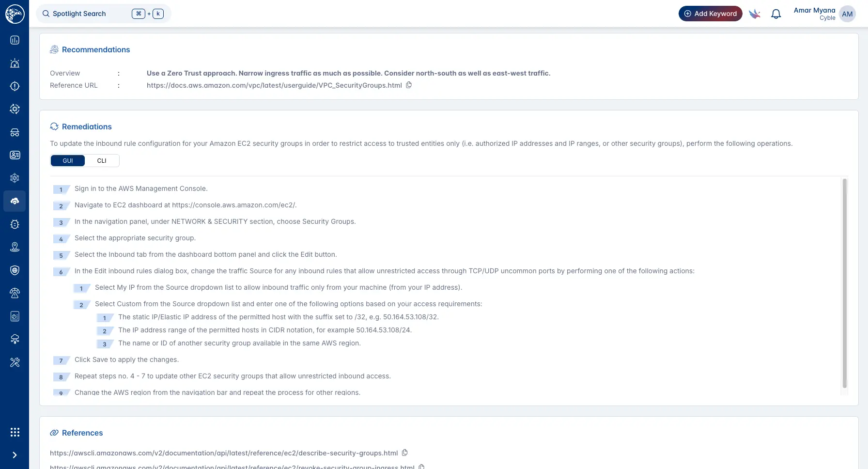
Task: Switch to the ID card module tab
Action: [x=15, y=155]
